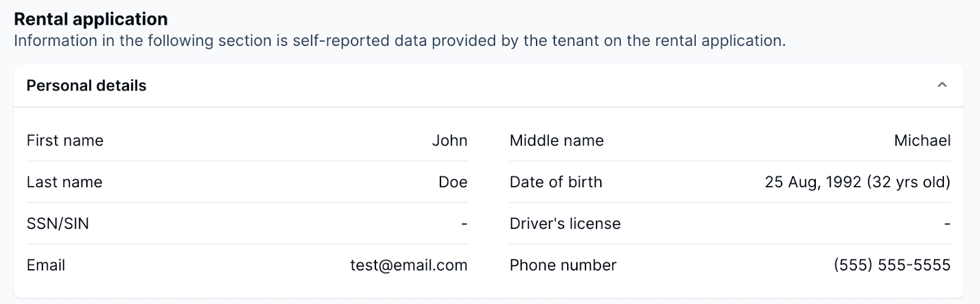Collapse the Personal details section chevron
This screenshot has width=980, height=304.
942,85
